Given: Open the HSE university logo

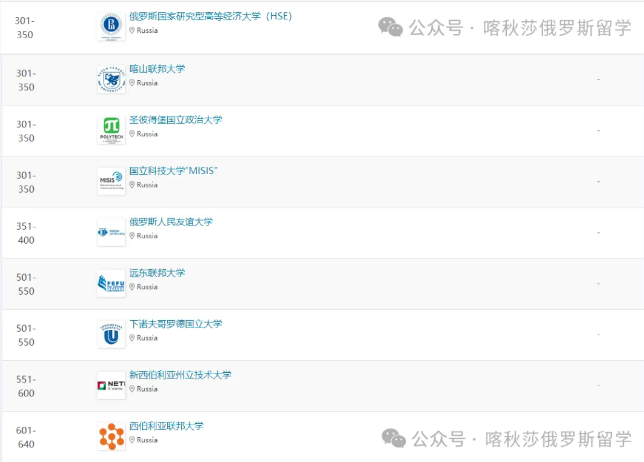Looking at the screenshot, I should (111, 27).
